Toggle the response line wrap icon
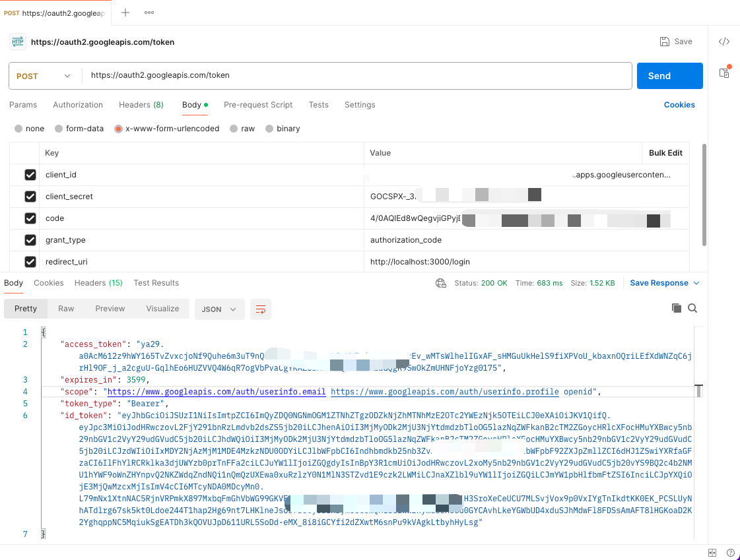This screenshot has width=740, height=560. tap(261, 309)
